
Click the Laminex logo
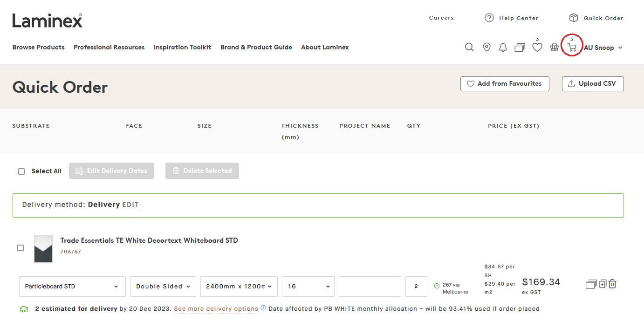coord(47,20)
